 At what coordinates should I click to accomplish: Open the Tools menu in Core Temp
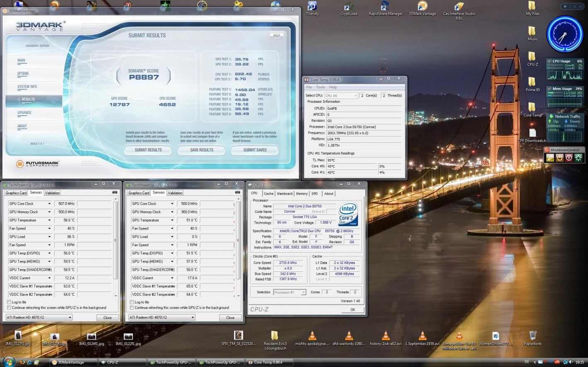(x=320, y=87)
